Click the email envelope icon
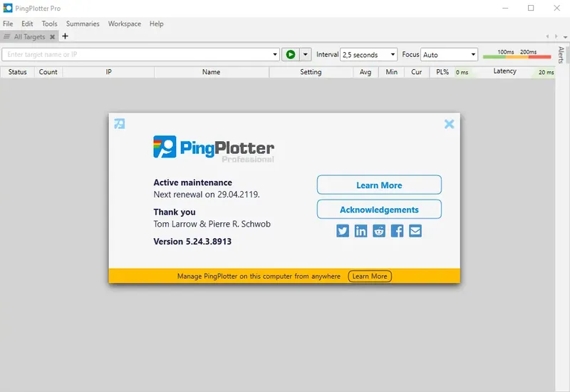The height and width of the screenshot is (392, 570). tap(415, 230)
